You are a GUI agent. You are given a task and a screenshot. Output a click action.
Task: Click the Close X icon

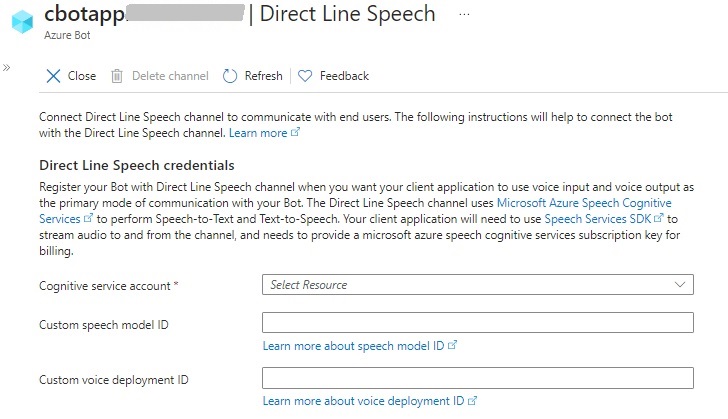pyautogui.click(x=54, y=76)
